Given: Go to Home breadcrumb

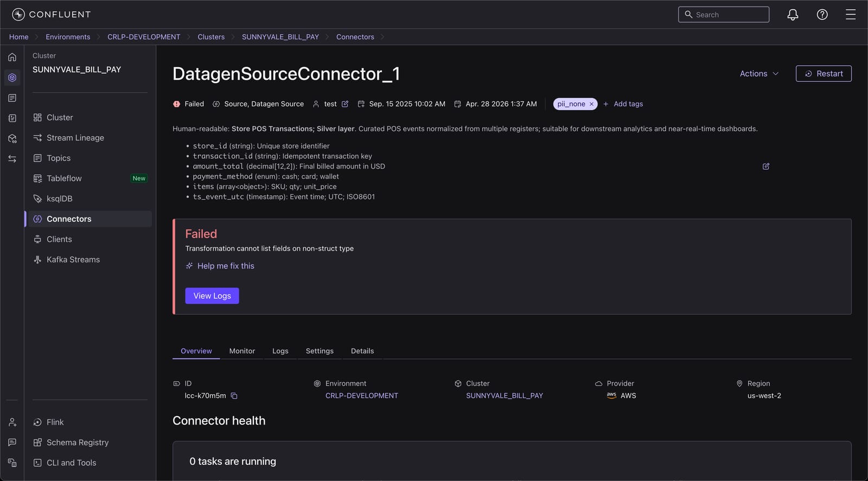Looking at the screenshot, I should (x=19, y=37).
